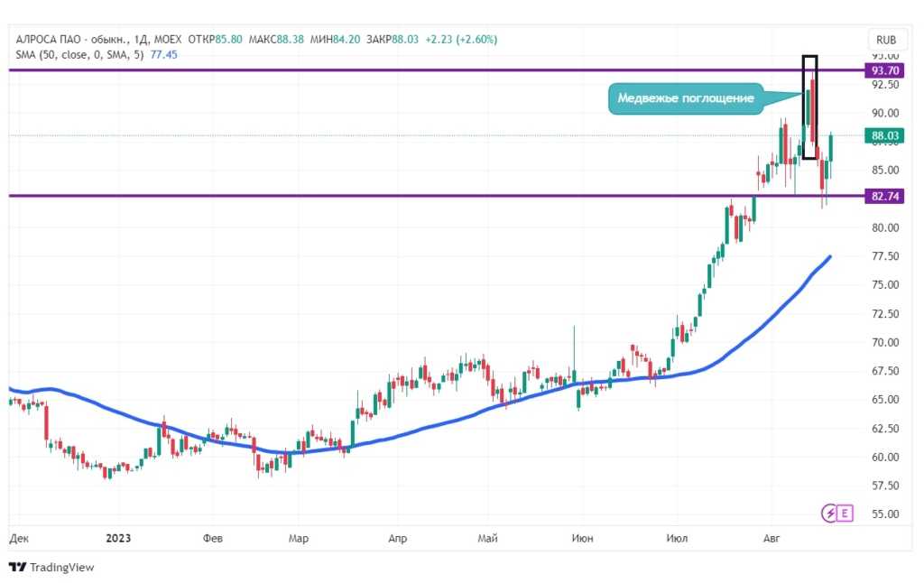
Task: Click the TradingView text link
Action: coord(61,568)
